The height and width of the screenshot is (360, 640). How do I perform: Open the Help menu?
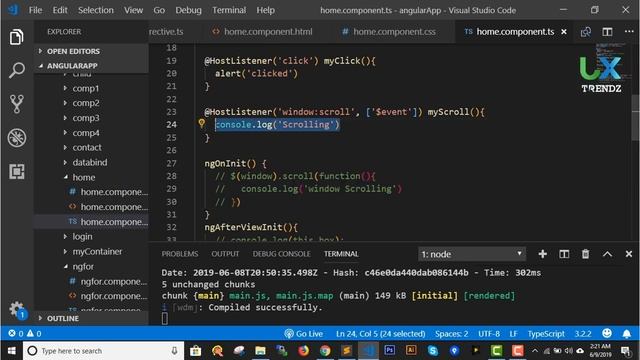tap(265, 10)
